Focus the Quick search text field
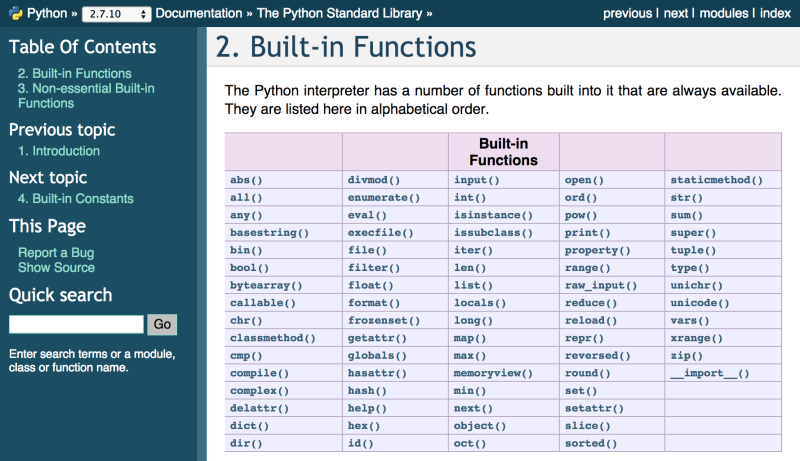This screenshot has height=461, width=800. pyautogui.click(x=76, y=324)
